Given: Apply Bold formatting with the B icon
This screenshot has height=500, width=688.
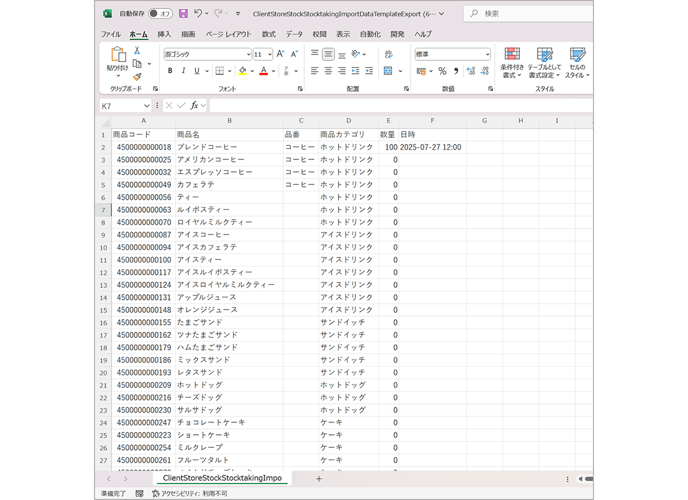Looking at the screenshot, I should point(170,71).
